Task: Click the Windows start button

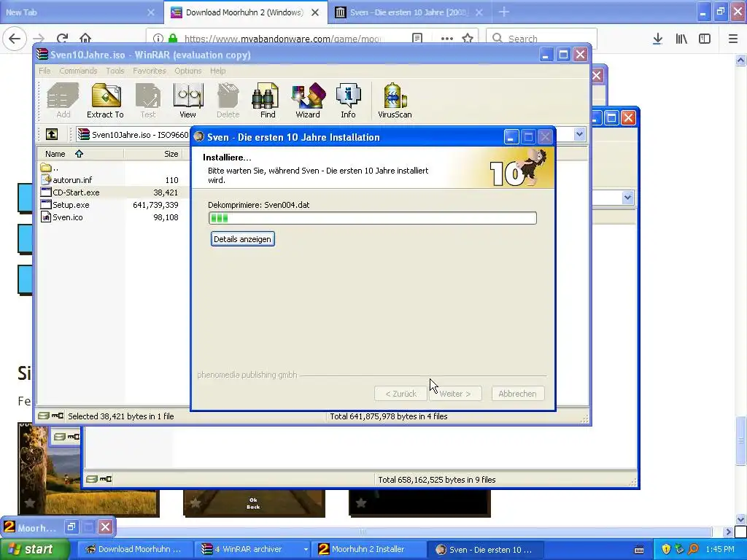Action: pyautogui.click(x=35, y=549)
